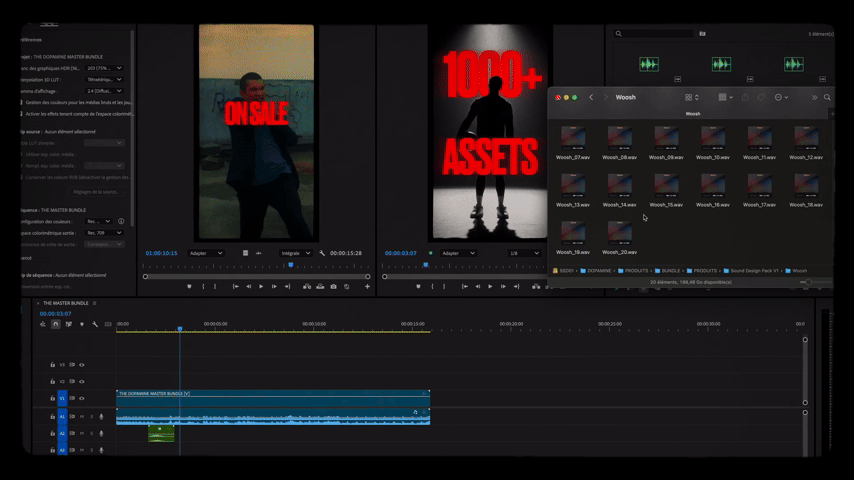
Task: Add a marker in the timeline toolbar
Action: [82, 324]
